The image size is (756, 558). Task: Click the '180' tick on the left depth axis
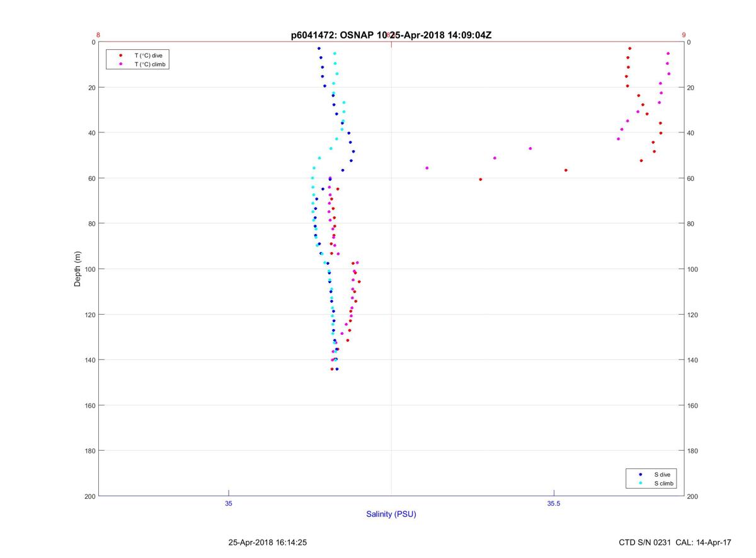tap(89, 451)
